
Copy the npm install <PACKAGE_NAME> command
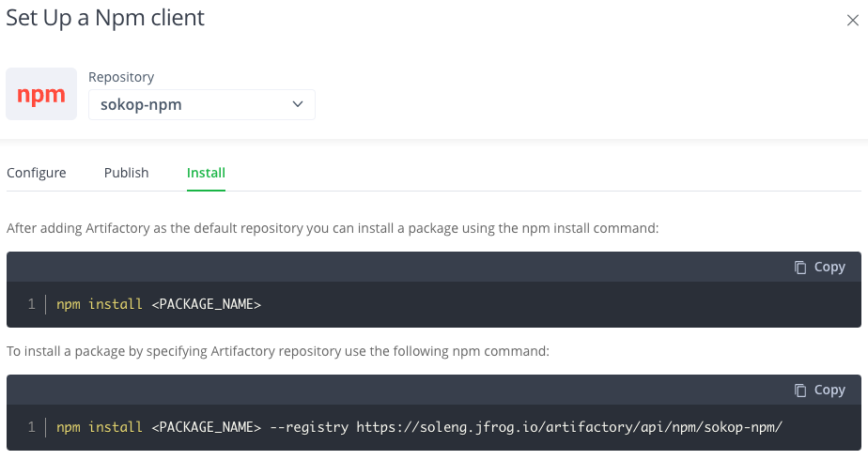(820, 267)
